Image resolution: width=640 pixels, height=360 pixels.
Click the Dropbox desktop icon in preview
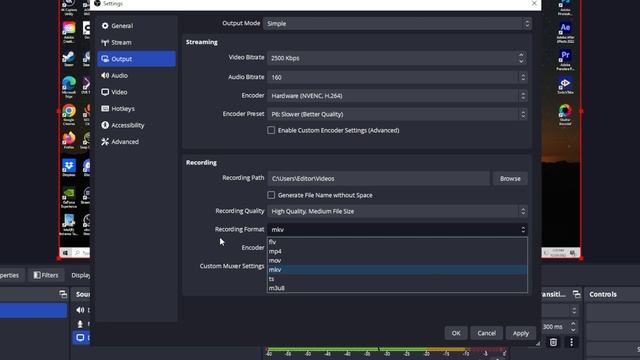pyautogui.click(x=69, y=167)
